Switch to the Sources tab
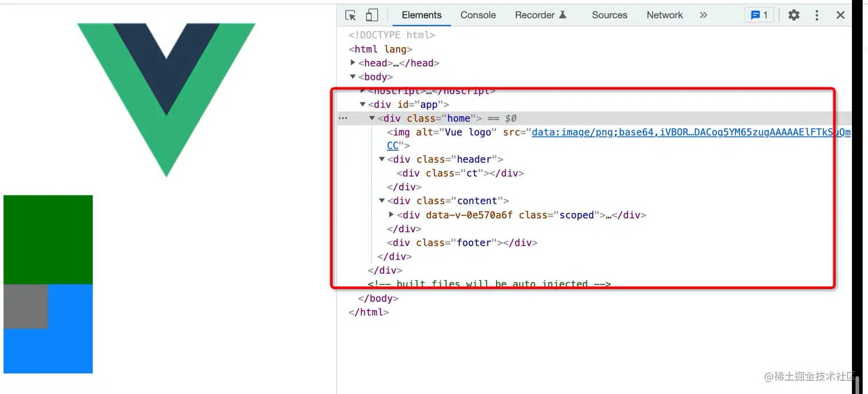This screenshot has height=394, width=868. (x=609, y=15)
